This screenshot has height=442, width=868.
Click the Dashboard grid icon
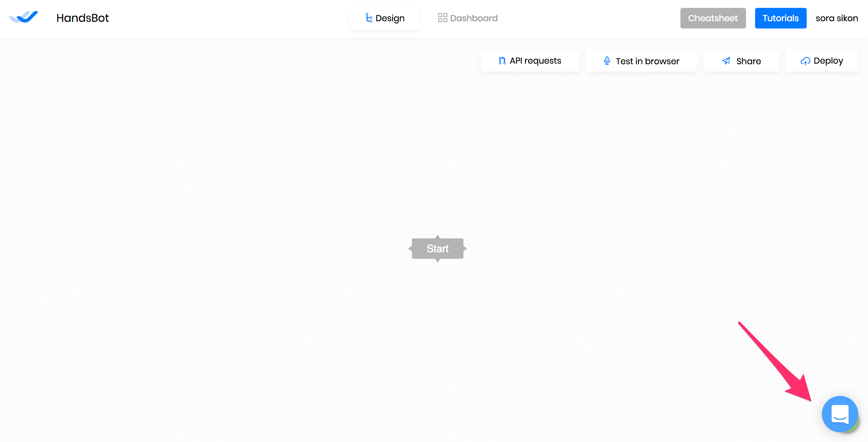tap(442, 18)
